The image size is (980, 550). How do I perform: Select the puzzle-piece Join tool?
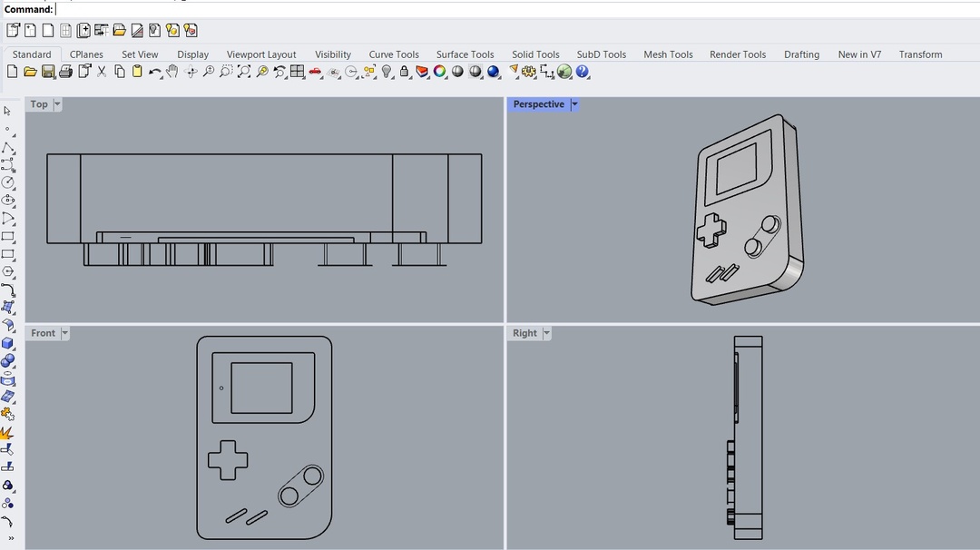(7, 414)
